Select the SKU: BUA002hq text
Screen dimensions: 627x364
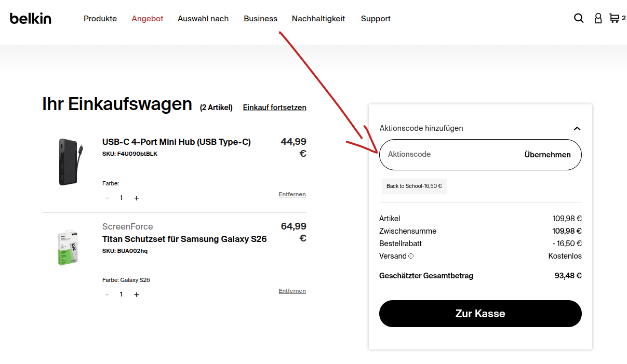coord(125,251)
